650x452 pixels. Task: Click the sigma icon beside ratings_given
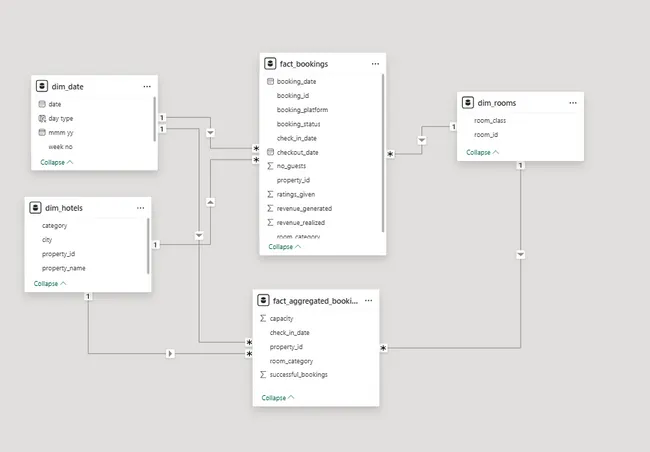pos(270,194)
